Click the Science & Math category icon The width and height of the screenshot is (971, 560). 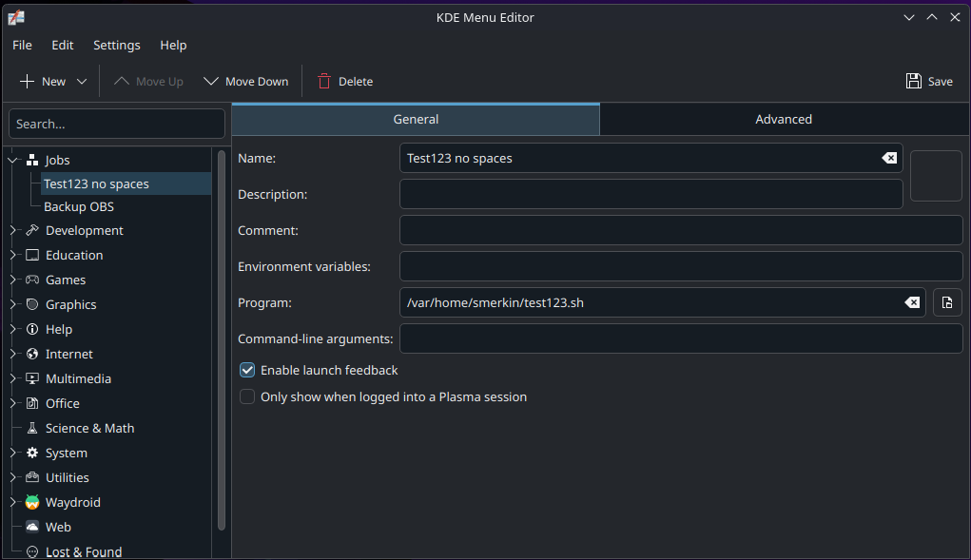click(31, 428)
